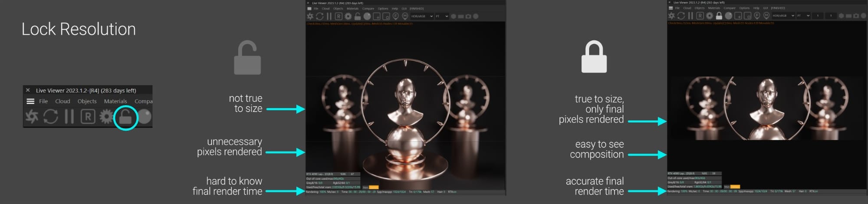Open HDR/sRGB dropdown in right locked viewer
The width and height of the screenshot is (868, 204).
783,16
